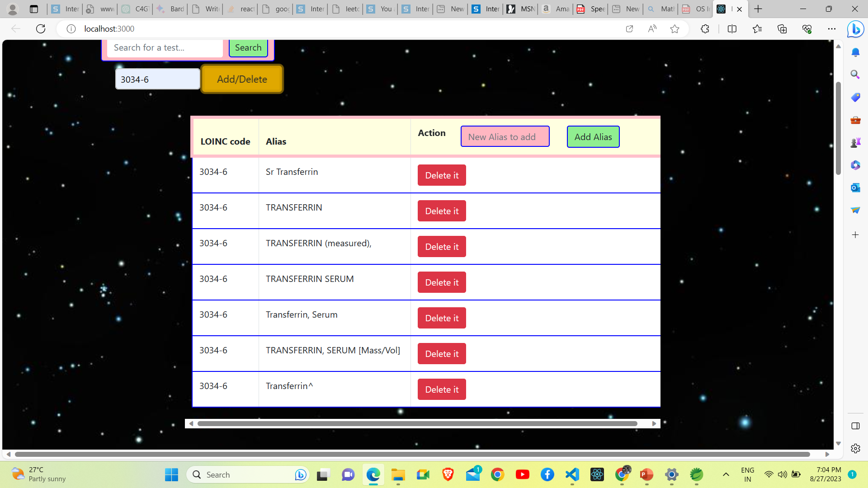Open the MSN browser tab
This screenshot has width=868, height=488.
520,9
